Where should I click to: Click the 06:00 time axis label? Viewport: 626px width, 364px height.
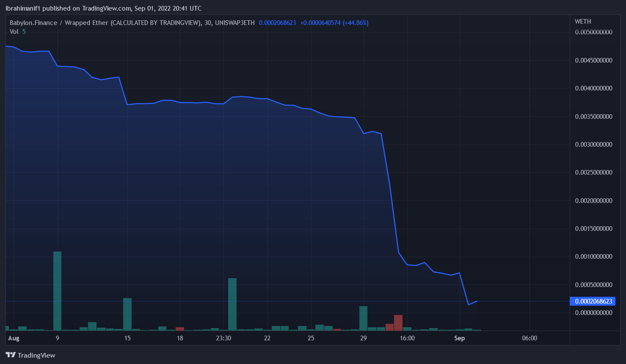coord(529,338)
